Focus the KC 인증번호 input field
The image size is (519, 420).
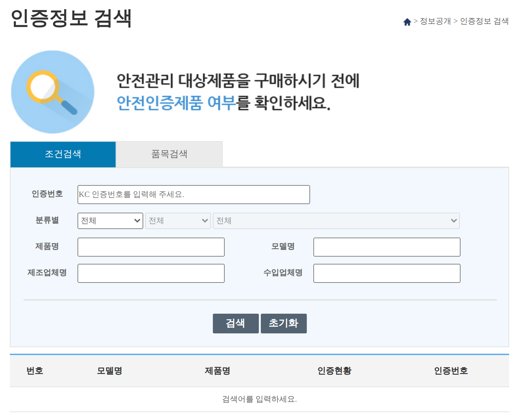pyautogui.click(x=194, y=195)
